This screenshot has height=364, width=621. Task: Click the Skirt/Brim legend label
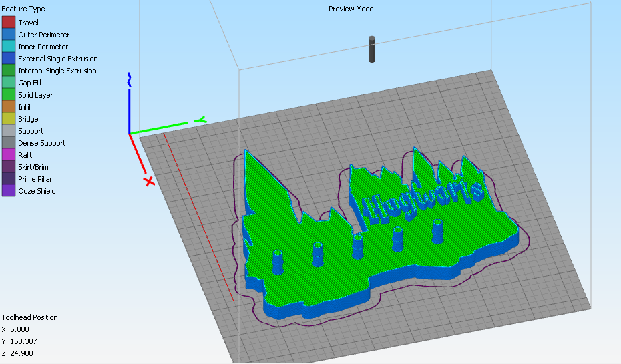coord(33,167)
